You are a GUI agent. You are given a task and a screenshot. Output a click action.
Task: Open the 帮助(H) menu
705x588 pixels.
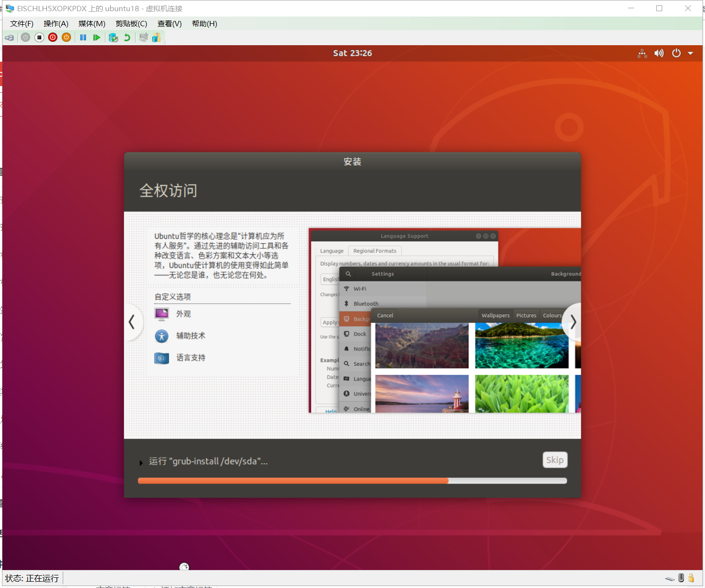point(205,24)
